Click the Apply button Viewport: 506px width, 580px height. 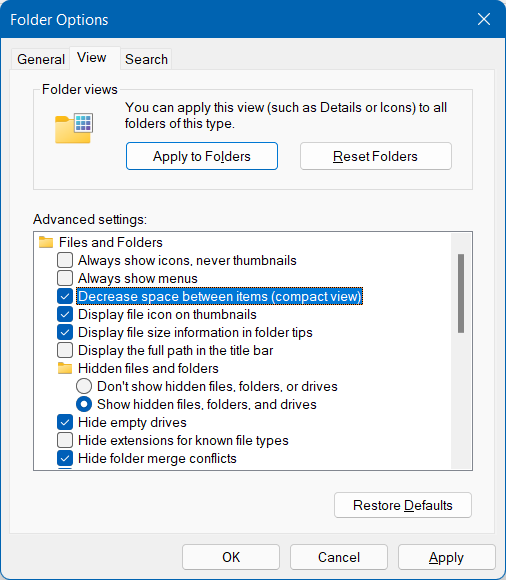click(446, 557)
